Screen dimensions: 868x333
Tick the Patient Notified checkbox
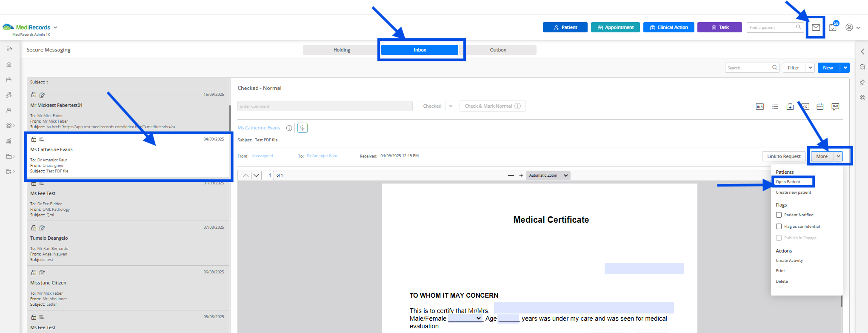pos(779,215)
